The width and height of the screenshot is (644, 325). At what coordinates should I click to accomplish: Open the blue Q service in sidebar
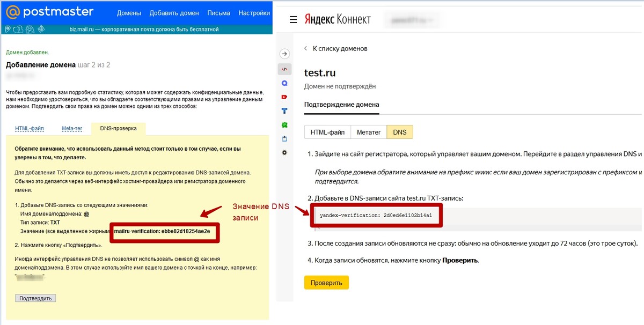click(285, 83)
